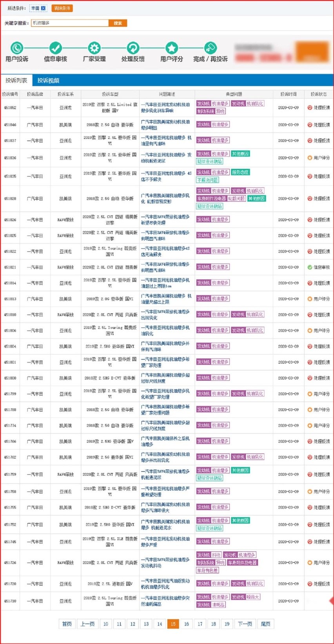The image size is (334, 644).
Task: Click the 用户投诉 phone icon
Action: coord(17,48)
